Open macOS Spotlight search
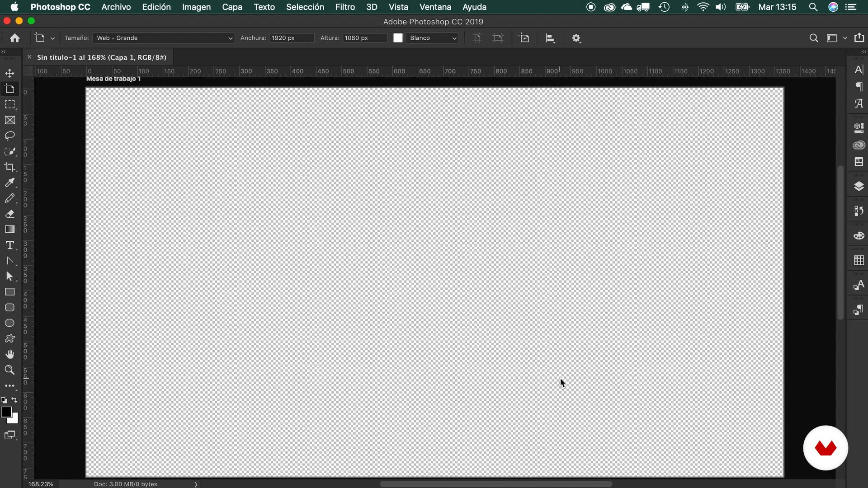Image resolution: width=868 pixels, height=488 pixels. tap(813, 7)
